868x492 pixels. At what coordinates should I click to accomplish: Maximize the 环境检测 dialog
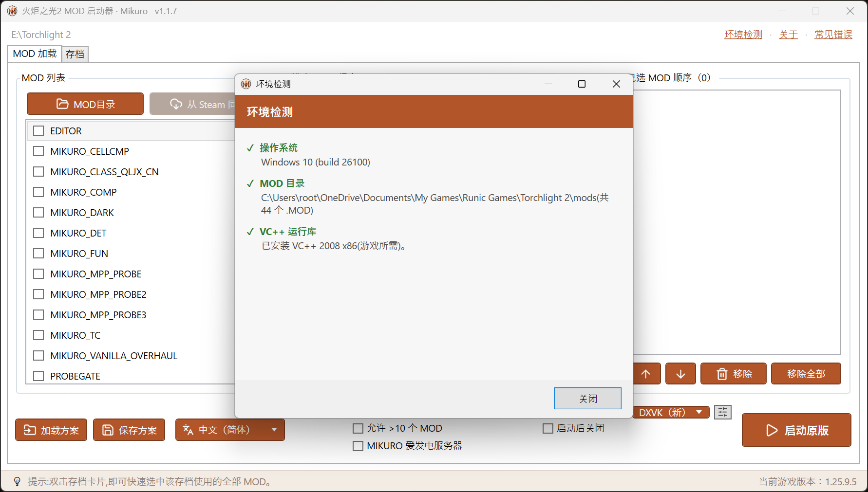point(582,84)
